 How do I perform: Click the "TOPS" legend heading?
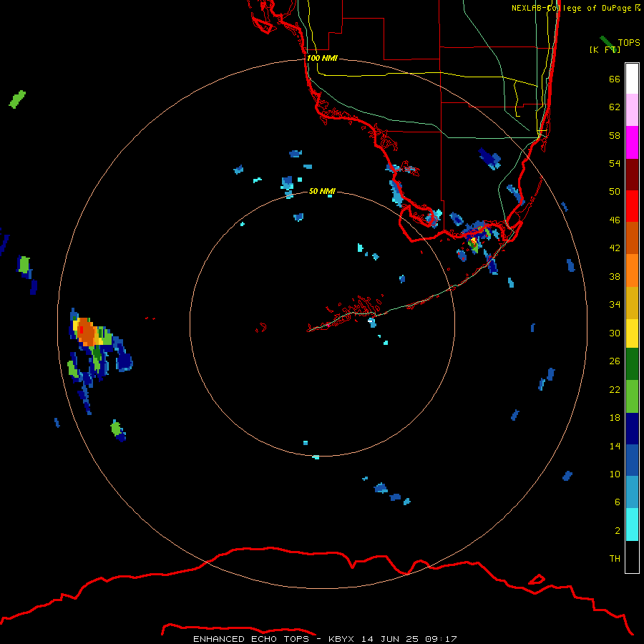[629, 43]
